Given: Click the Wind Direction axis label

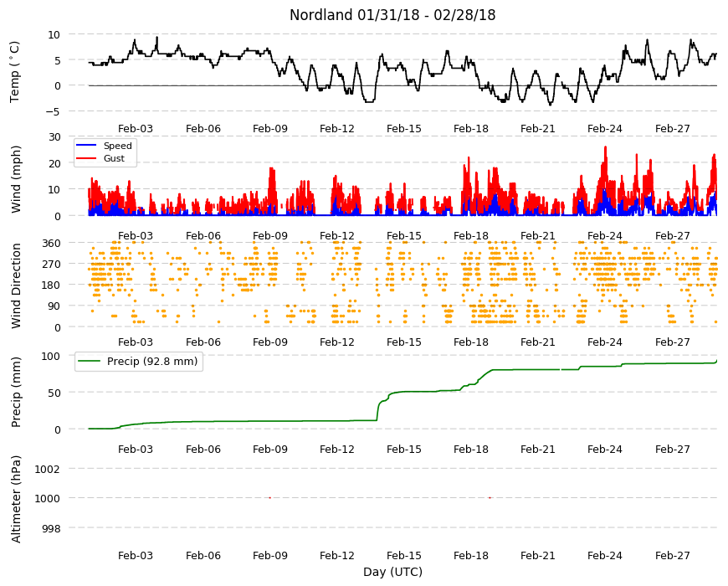Looking at the screenshot, I should tap(16, 285).
